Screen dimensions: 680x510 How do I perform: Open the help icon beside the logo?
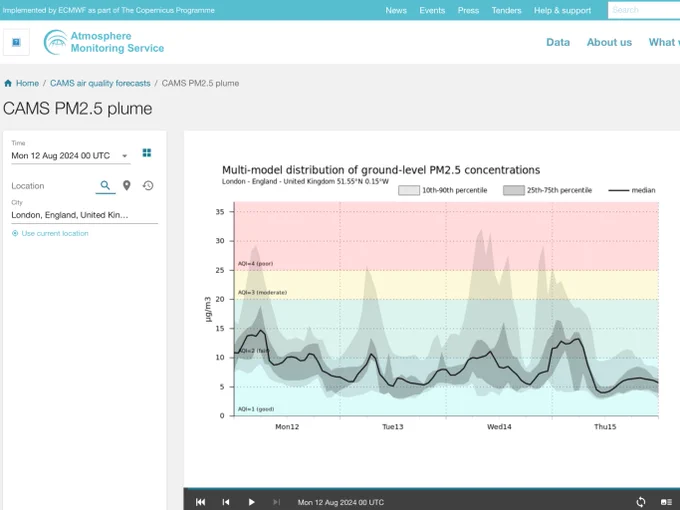16,42
